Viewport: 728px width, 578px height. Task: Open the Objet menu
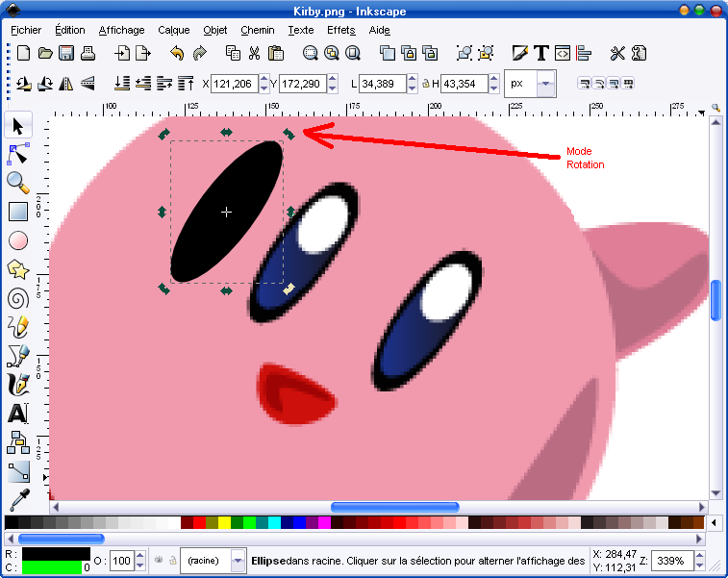(x=215, y=30)
